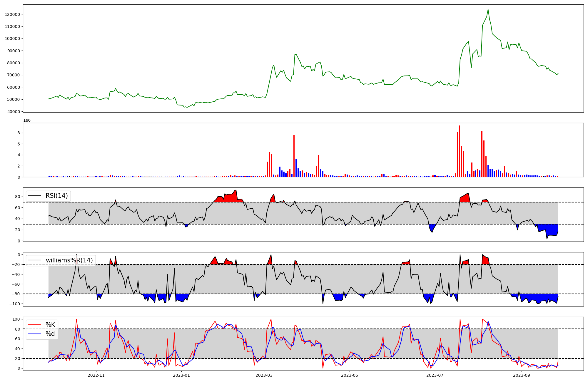Screen dimensions: 588x382
Task: Click the 2023-03 date axis label
Action: click(x=264, y=375)
